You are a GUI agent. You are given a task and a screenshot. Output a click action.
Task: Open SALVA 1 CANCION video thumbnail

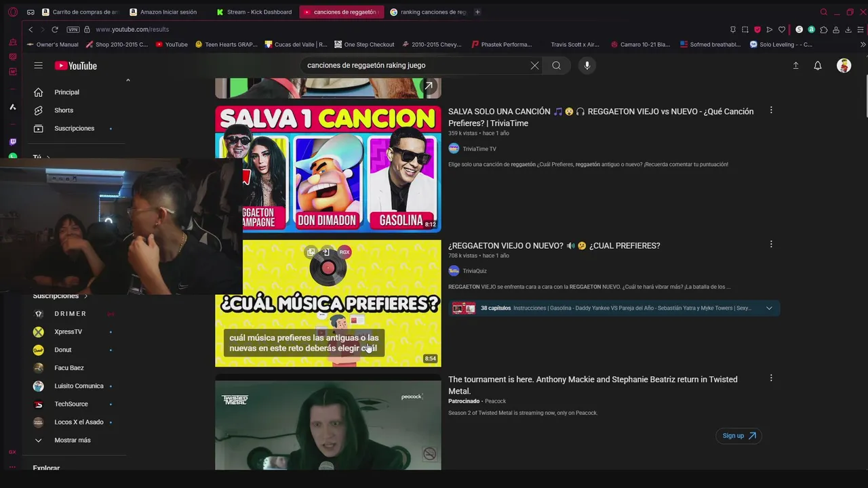328,169
